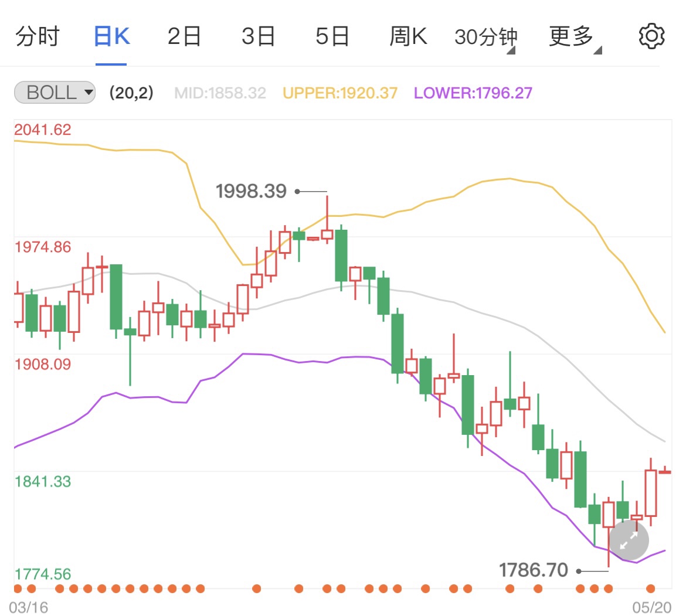Click the UPPER:1920.37 value
Image resolution: width=686 pixels, height=616 pixels.
point(340,93)
